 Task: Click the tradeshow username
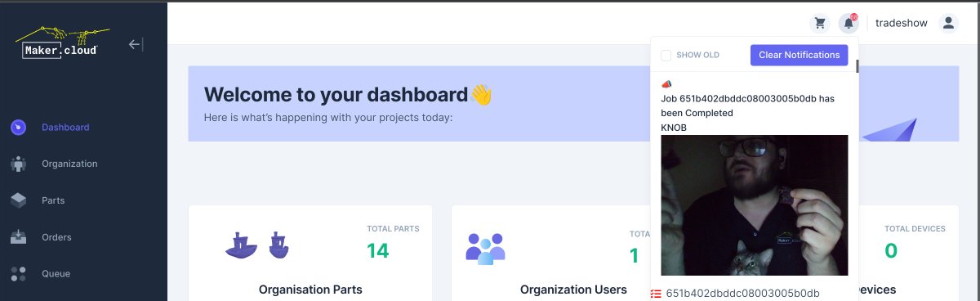[x=901, y=23]
